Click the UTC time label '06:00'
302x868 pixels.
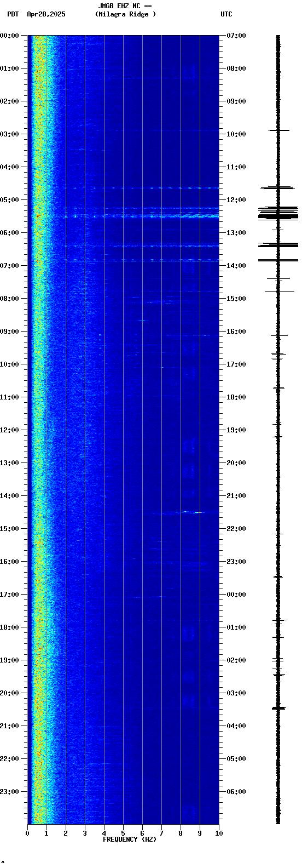[x=236, y=792]
